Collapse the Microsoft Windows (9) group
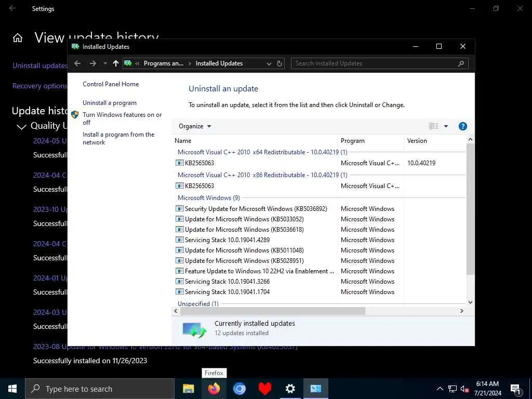The image size is (532, 399). 209,198
